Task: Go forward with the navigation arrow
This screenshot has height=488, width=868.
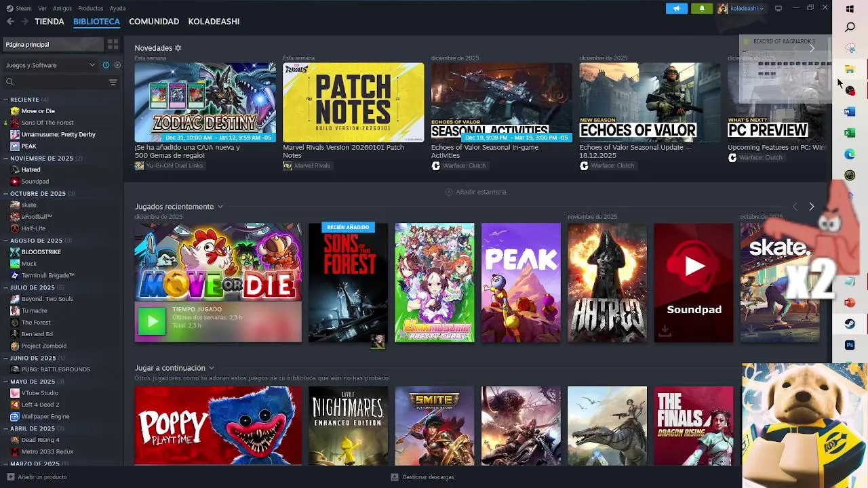Action: pos(24,22)
